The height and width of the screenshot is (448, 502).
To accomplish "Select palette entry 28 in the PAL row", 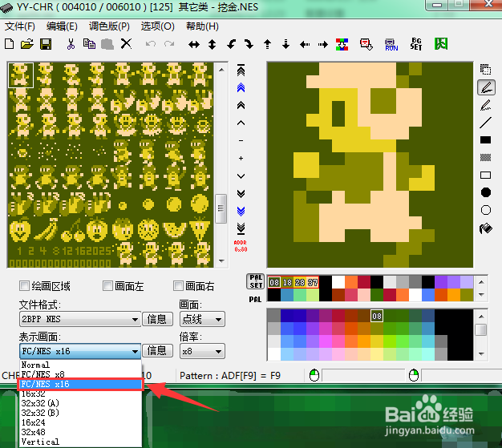I will pos(300,282).
